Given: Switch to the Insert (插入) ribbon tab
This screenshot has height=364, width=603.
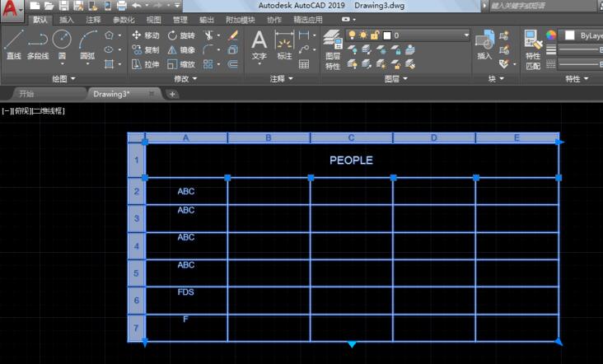Looking at the screenshot, I should pos(66,20).
